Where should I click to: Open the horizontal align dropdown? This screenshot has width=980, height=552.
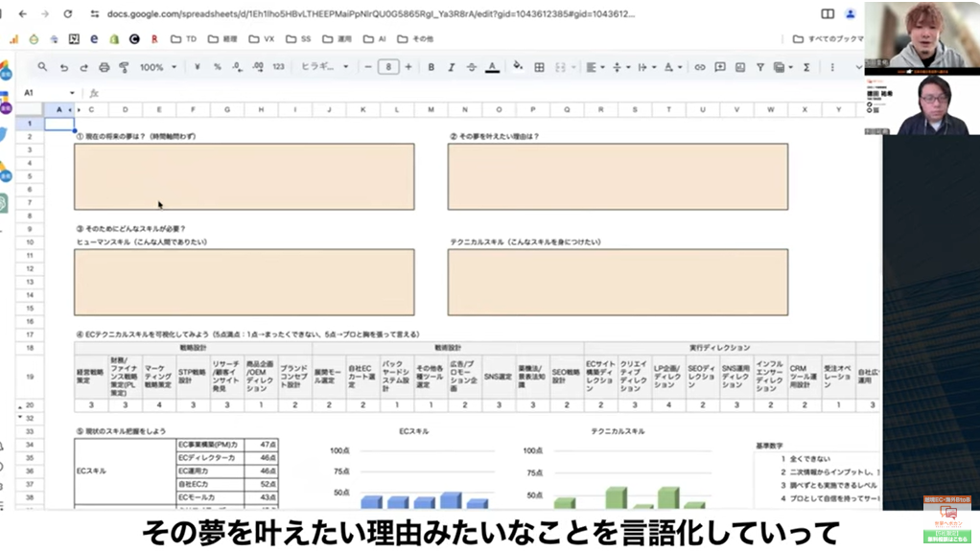595,67
